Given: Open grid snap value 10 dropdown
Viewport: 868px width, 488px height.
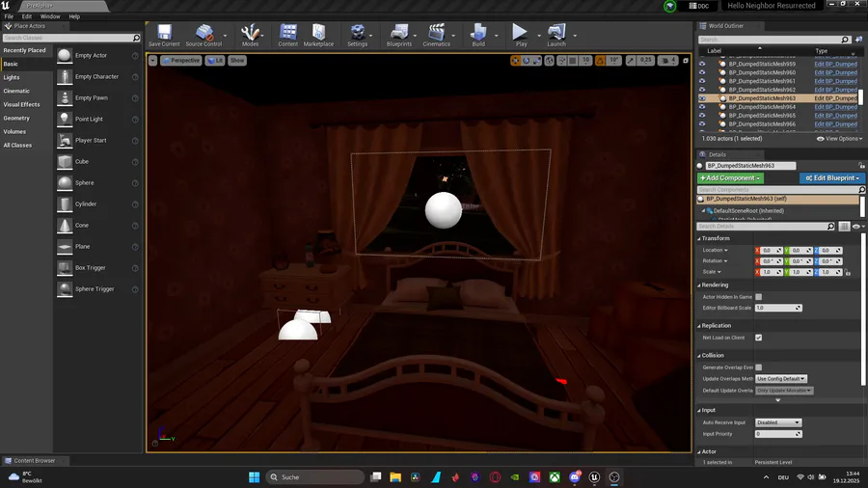Looking at the screenshot, I should click(x=585, y=61).
